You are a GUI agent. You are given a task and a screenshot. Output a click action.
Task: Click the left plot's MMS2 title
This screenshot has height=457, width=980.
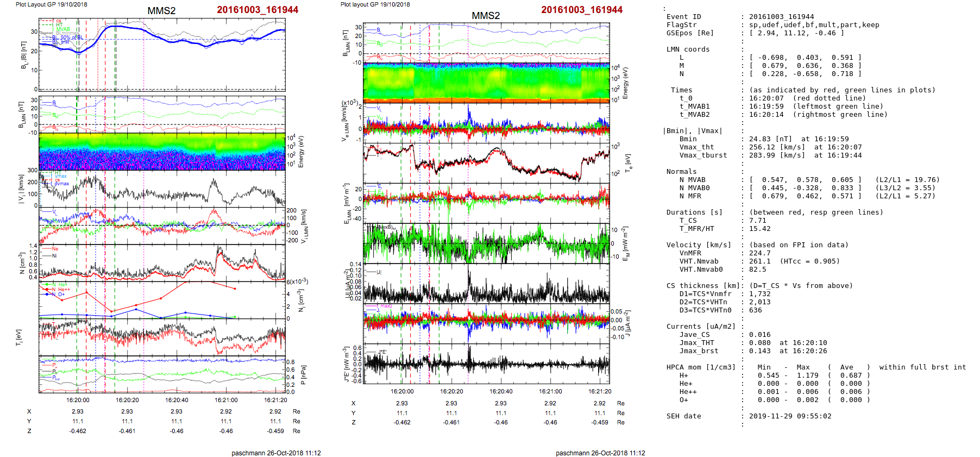(161, 11)
